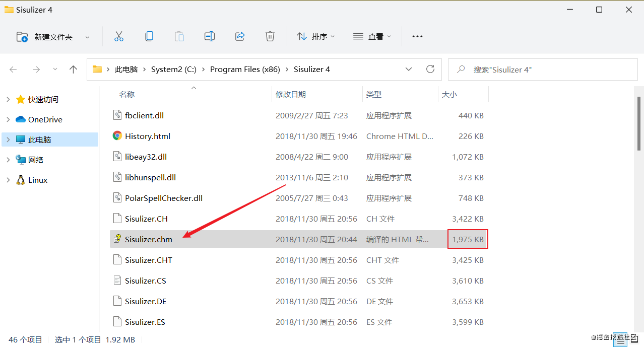The image size is (644, 347).
Task: Click the Rename icon in toolbar
Action: (210, 36)
